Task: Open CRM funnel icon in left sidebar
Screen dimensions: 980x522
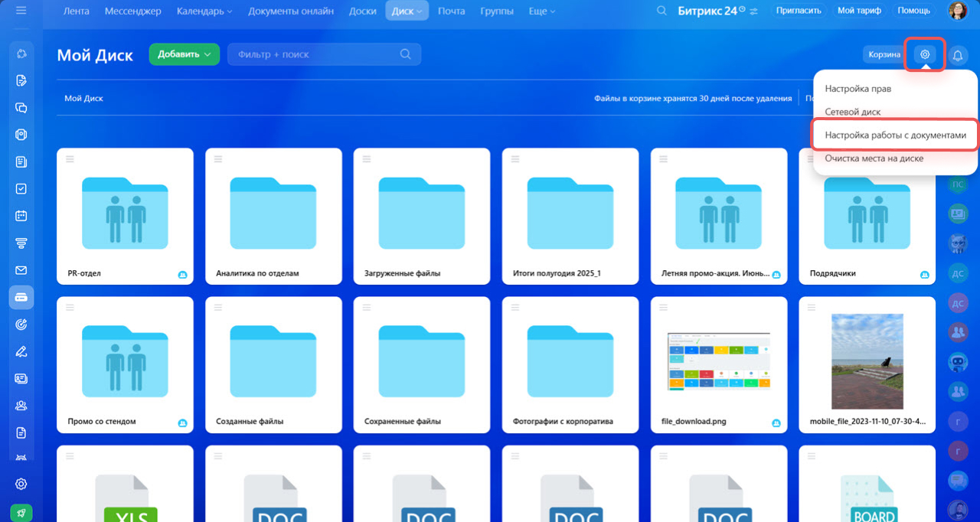Action: (21, 243)
